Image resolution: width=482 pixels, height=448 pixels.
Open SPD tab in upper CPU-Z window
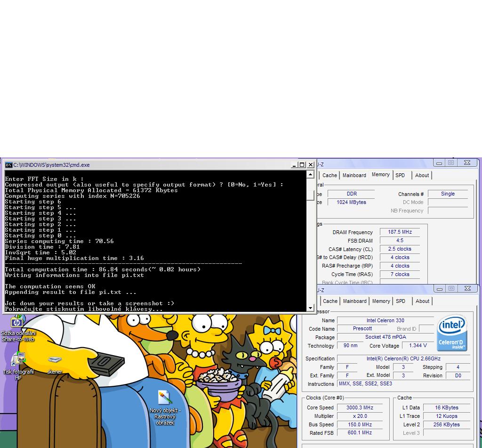tap(400, 175)
